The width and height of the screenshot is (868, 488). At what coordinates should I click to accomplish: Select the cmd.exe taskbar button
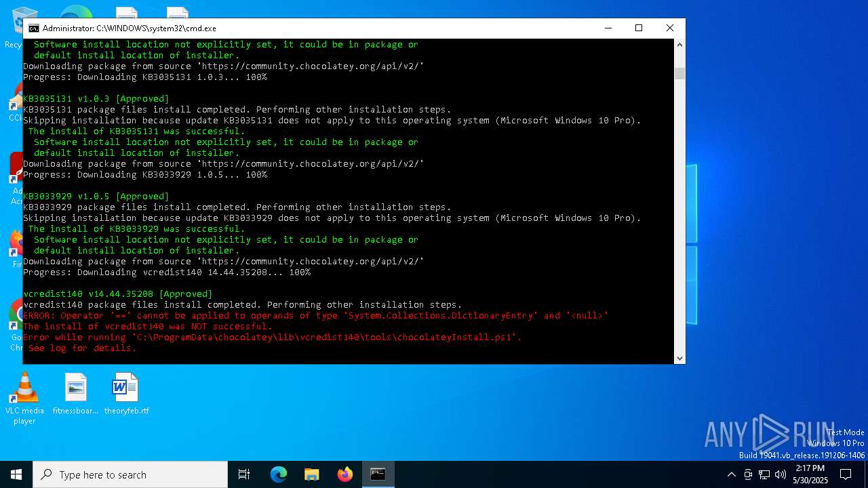(378, 474)
